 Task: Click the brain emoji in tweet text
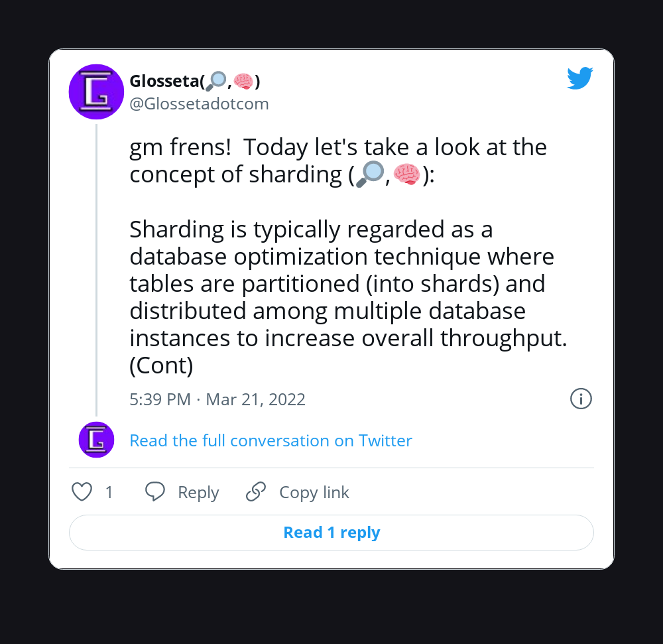tap(406, 174)
